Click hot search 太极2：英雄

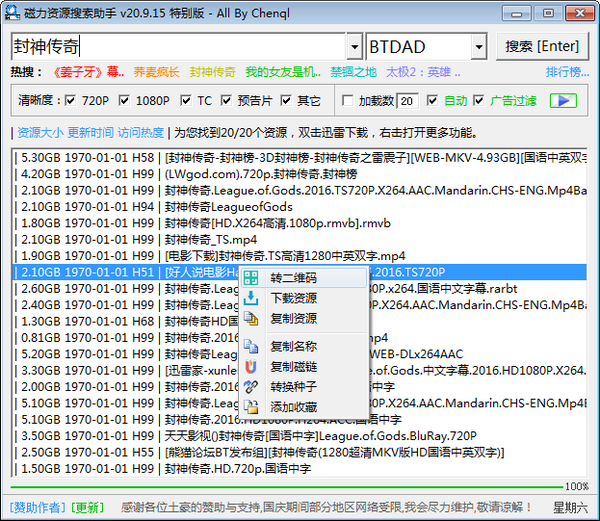[423, 72]
